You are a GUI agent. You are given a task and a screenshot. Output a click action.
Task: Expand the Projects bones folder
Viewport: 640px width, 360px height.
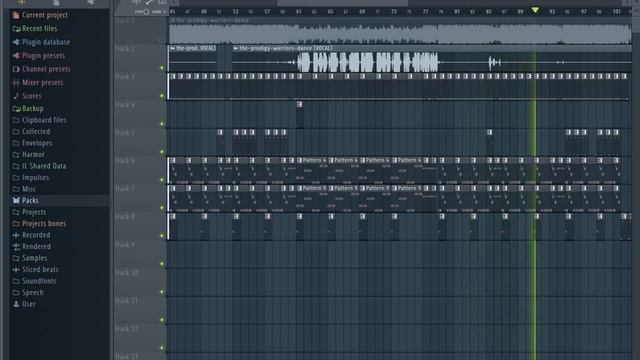click(x=39, y=223)
